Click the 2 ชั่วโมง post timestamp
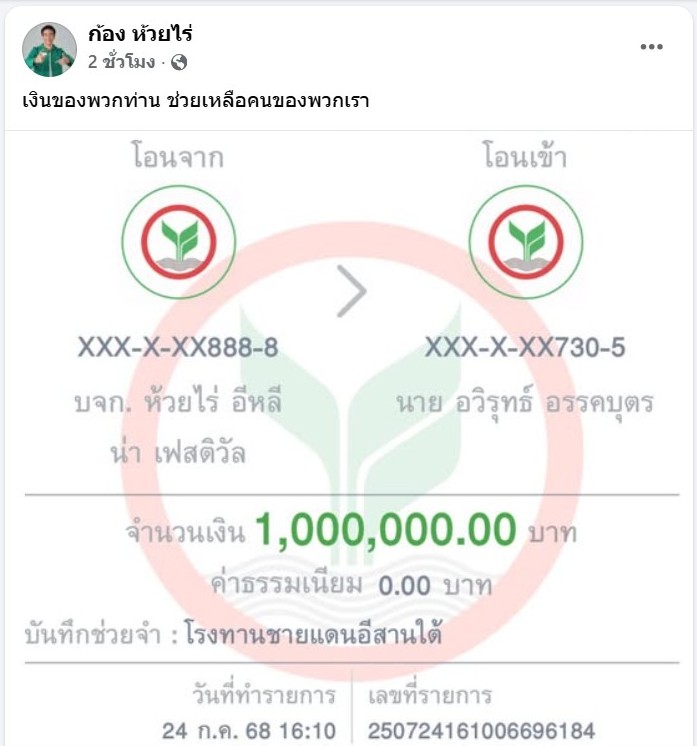Viewport: 697px width, 746px height. (121, 62)
